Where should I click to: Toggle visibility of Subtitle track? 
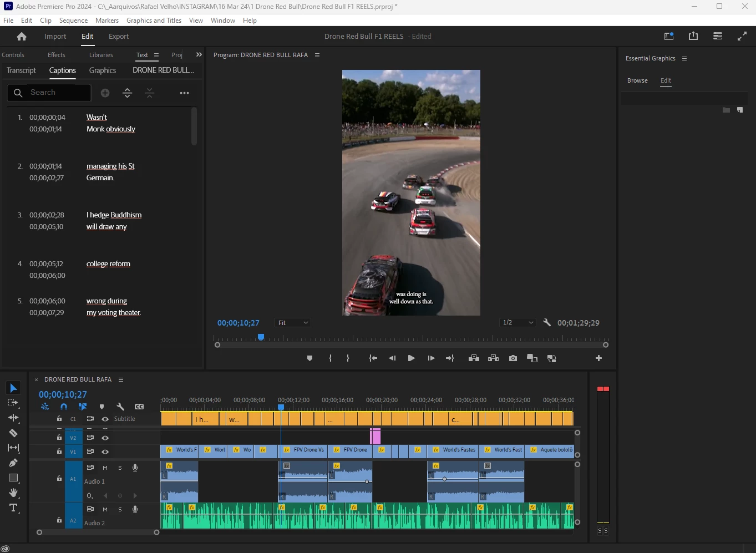(x=105, y=419)
